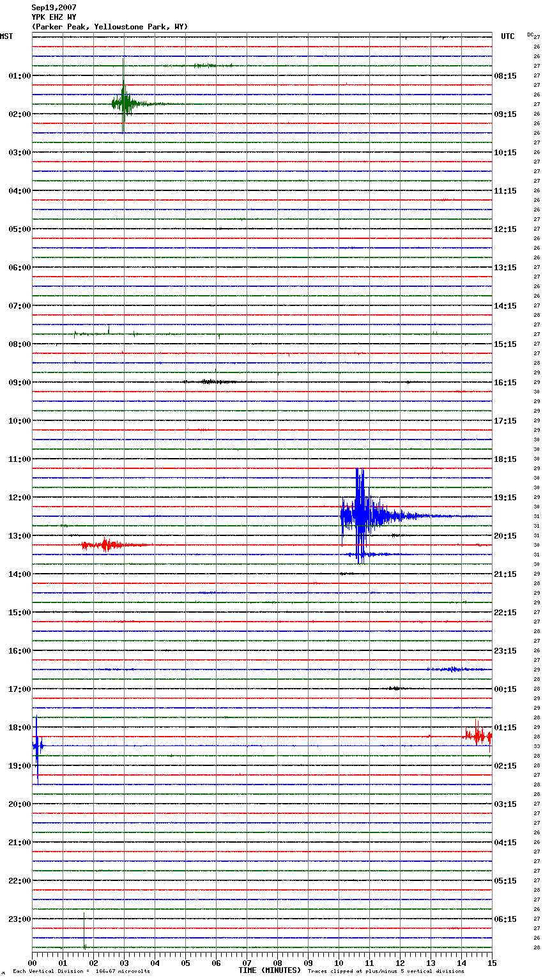Click the 00:15 UTC time label

505,689
